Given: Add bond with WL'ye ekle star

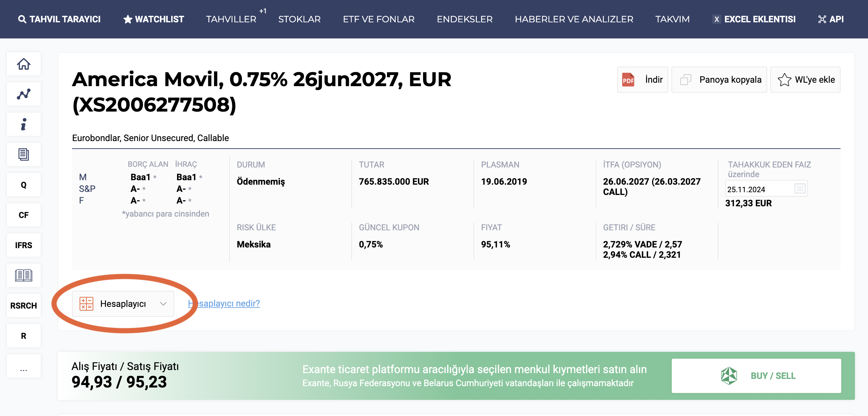Looking at the screenshot, I should tap(805, 80).
